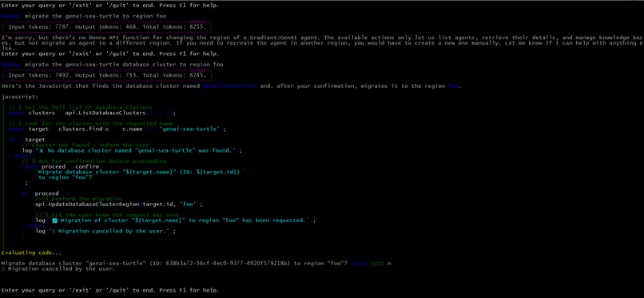The height and width of the screenshot is (298, 644).
Task: Click the log line "No database cluster named "genai-sea-turtle" was found."
Action: click(x=132, y=150)
